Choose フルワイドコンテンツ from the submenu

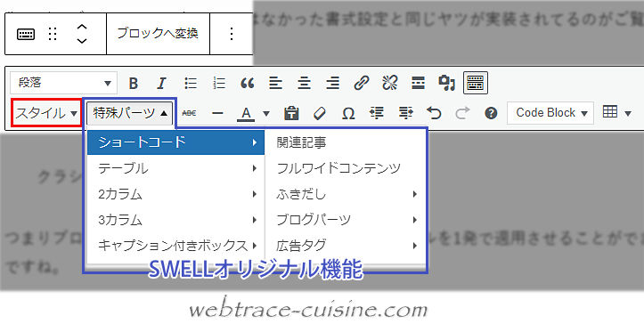point(346,168)
